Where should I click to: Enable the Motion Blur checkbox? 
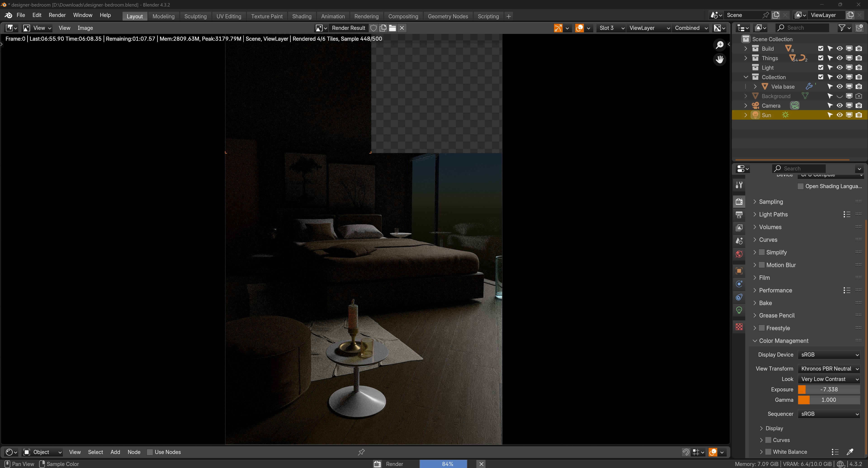click(x=762, y=265)
